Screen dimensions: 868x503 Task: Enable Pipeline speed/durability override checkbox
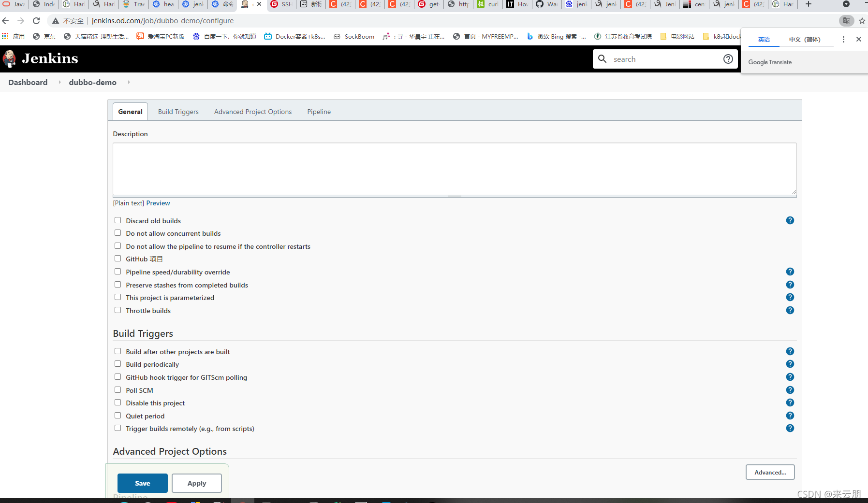(x=118, y=272)
